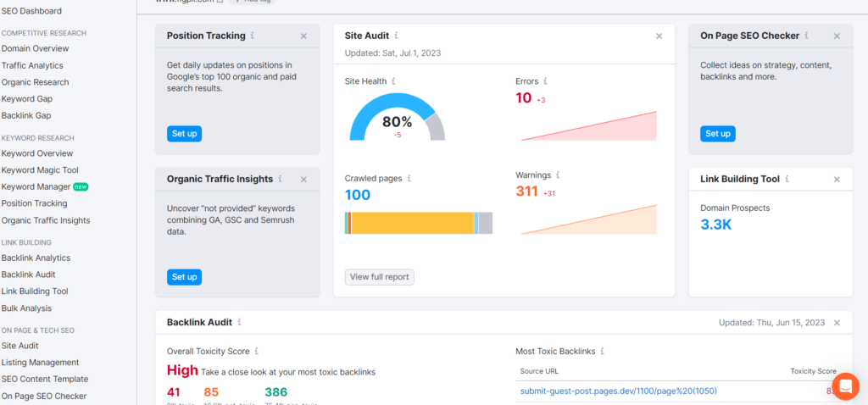Screen dimensions: 868x405
Task: Select the Source URL column header
Action: click(539, 371)
